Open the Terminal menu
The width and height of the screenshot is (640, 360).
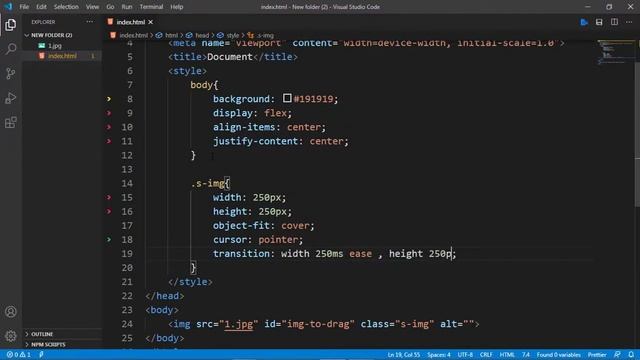151,7
